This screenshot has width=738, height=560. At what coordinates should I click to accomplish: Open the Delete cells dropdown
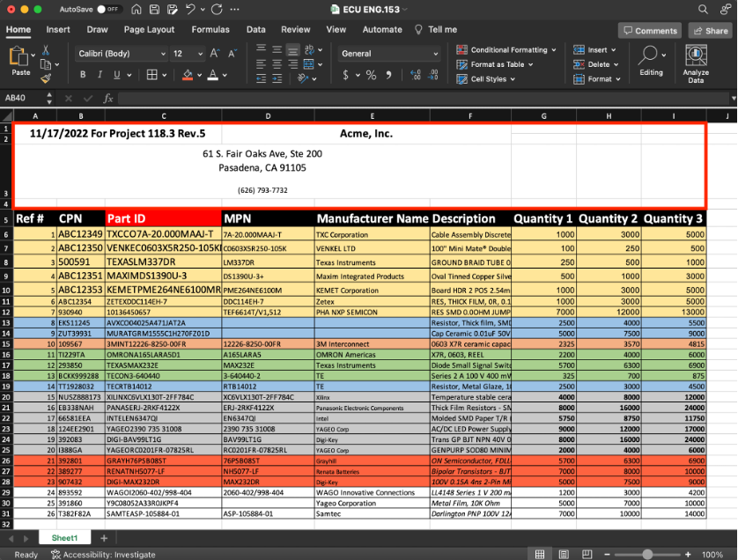[596, 64]
